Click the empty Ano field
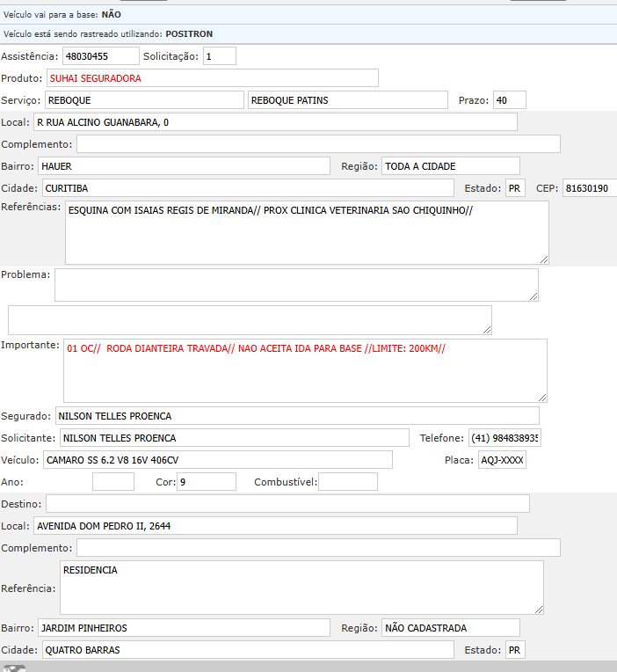 click(113, 482)
